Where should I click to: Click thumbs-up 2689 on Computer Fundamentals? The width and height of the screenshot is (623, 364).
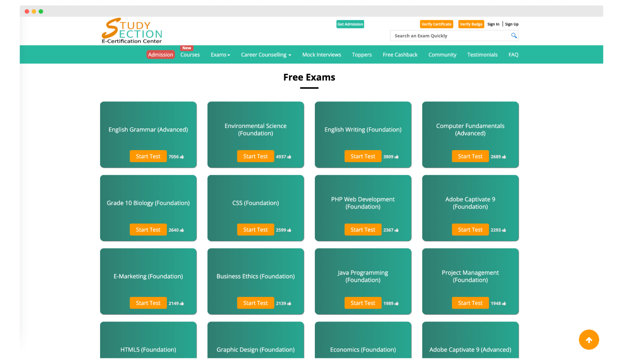pos(504,157)
